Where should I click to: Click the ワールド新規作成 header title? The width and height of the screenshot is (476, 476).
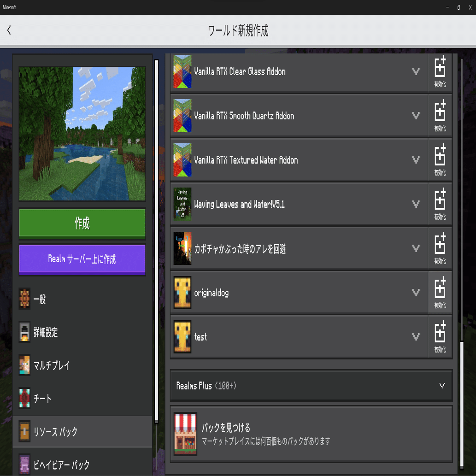[x=238, y=31]
